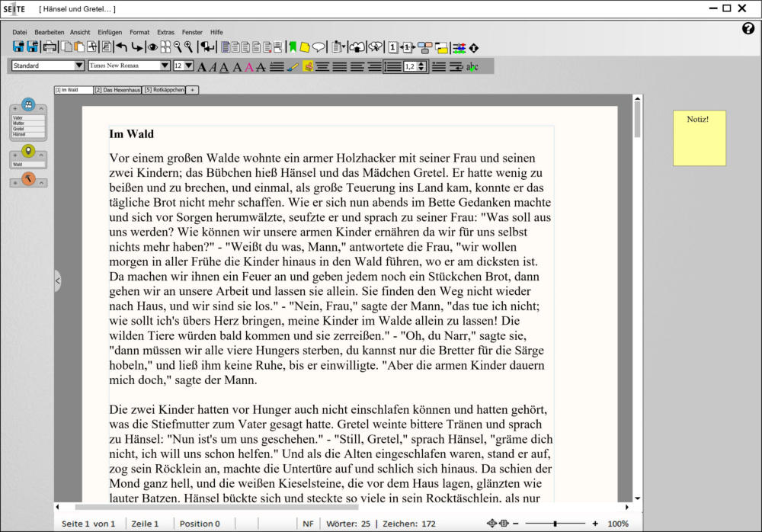The height and width of the screenshot is (532, 762).
Task: Open the Extras menu
Action: pos(165,32)
